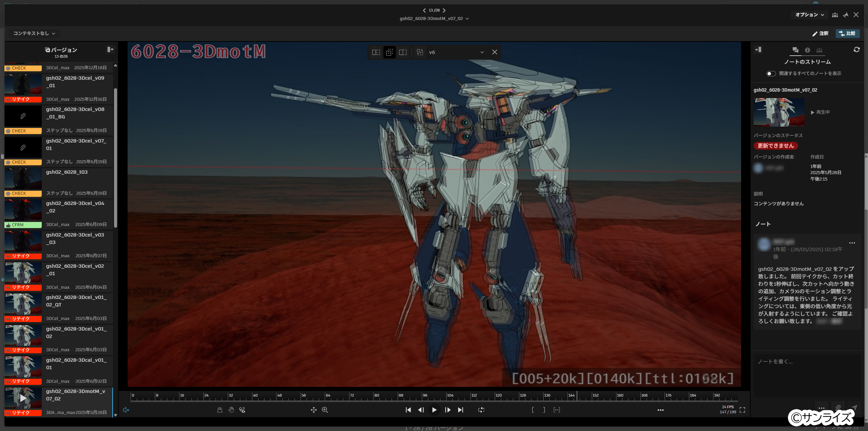The height and width of the screenshot is (431, 868).
Task: Select overlay compare layout
Action: pyautogui.click(x=390, y=52)
